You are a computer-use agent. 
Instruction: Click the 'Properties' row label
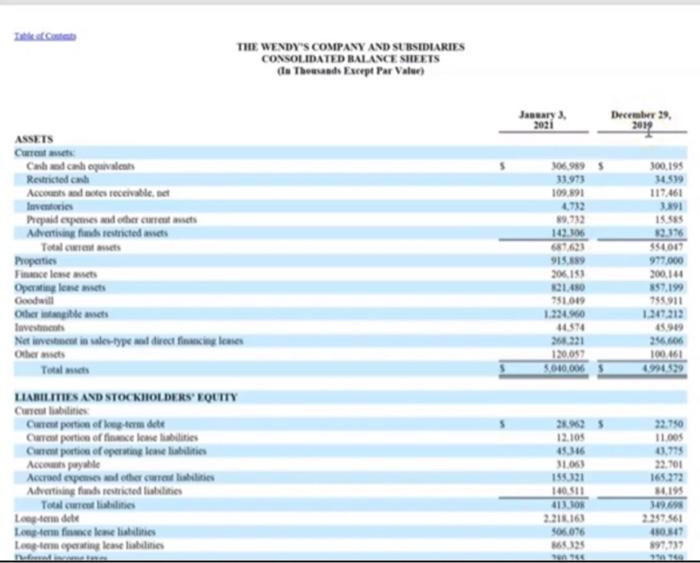pyautogui.click(x=35, y=260)
